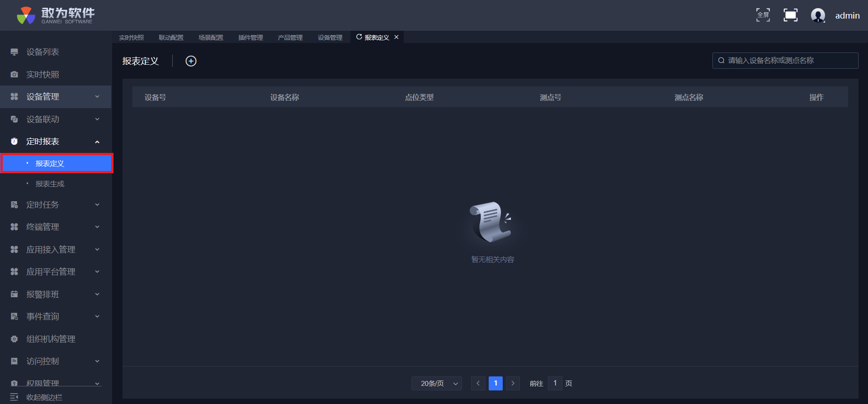Viewport: 868px width, 404px height.
Task: Open the 20条/页 page size dropdown
Action: tap(437, 383)
